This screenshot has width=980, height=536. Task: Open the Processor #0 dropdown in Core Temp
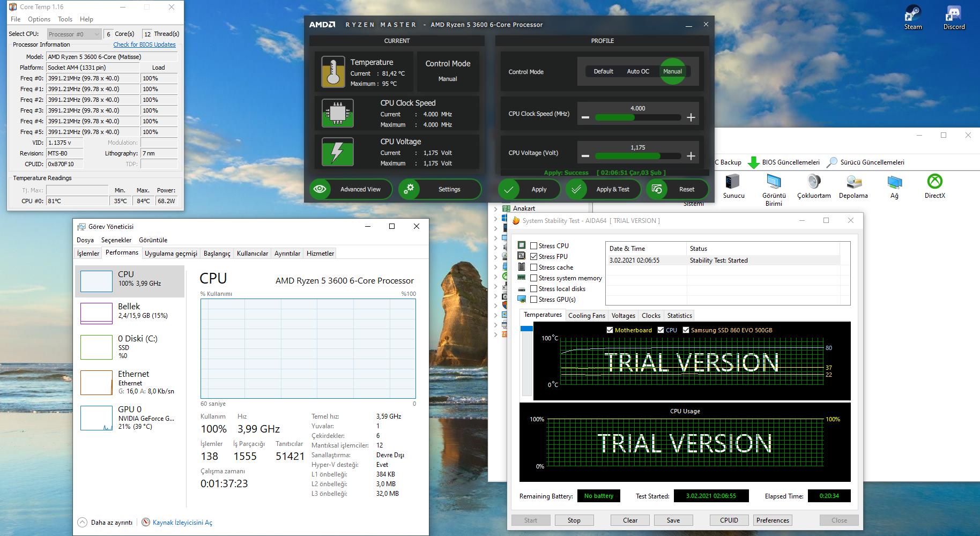[x=74, y=34]
